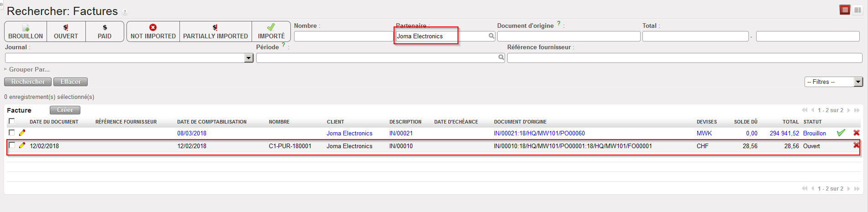Select the Partially Imported filter
The width and height of the screenshot is (868, 212).
click(216, 31)
